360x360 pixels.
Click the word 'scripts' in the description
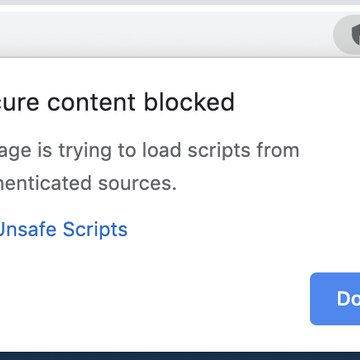click(x=219, y=151)
